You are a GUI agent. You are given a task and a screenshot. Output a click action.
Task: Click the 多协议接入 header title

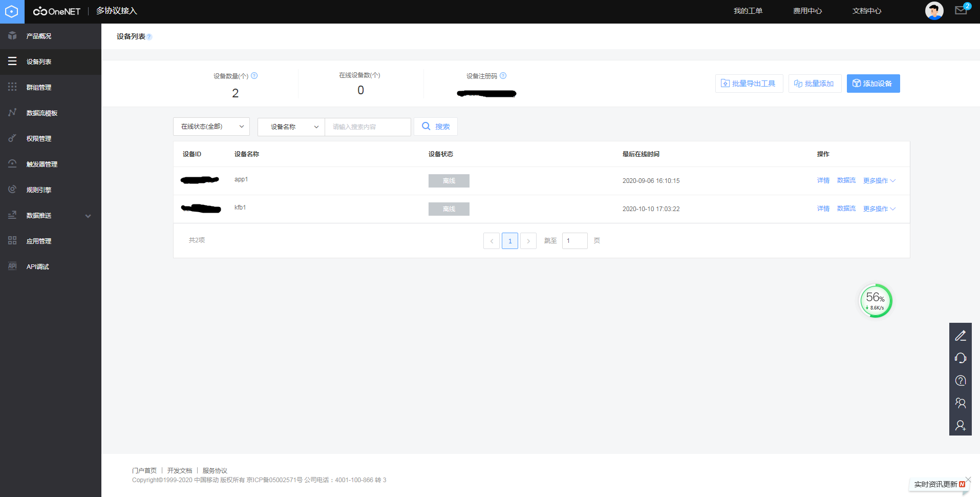tap(117, 11)
